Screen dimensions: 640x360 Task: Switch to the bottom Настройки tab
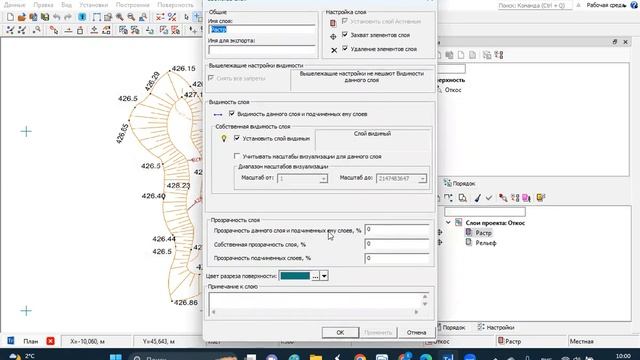tap(496, 327)
